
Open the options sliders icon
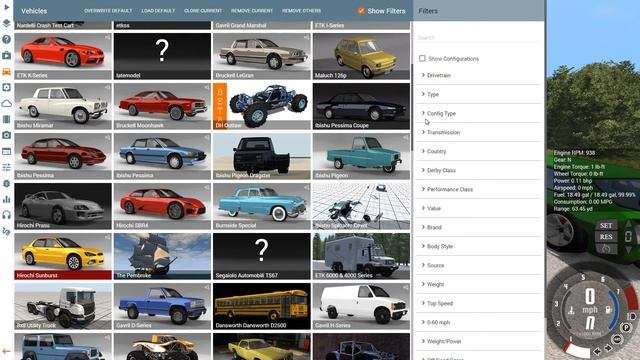[x=7, y=167]
